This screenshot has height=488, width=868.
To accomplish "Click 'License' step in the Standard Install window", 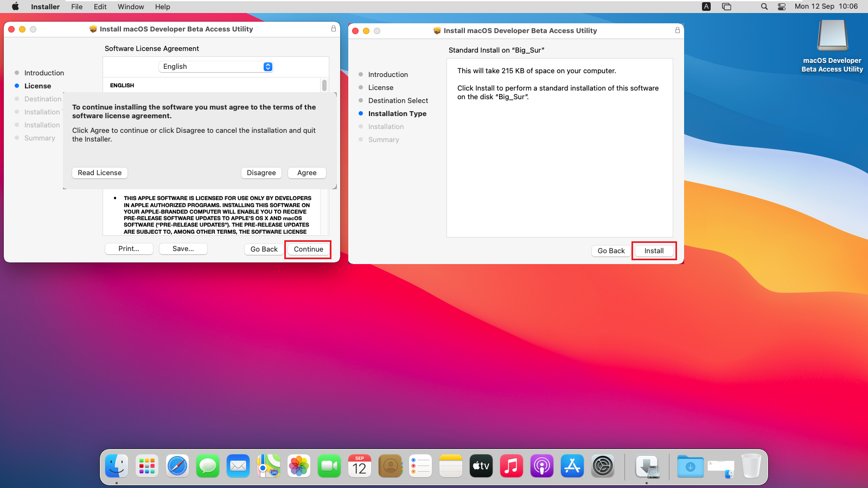I will pos(381,87).
